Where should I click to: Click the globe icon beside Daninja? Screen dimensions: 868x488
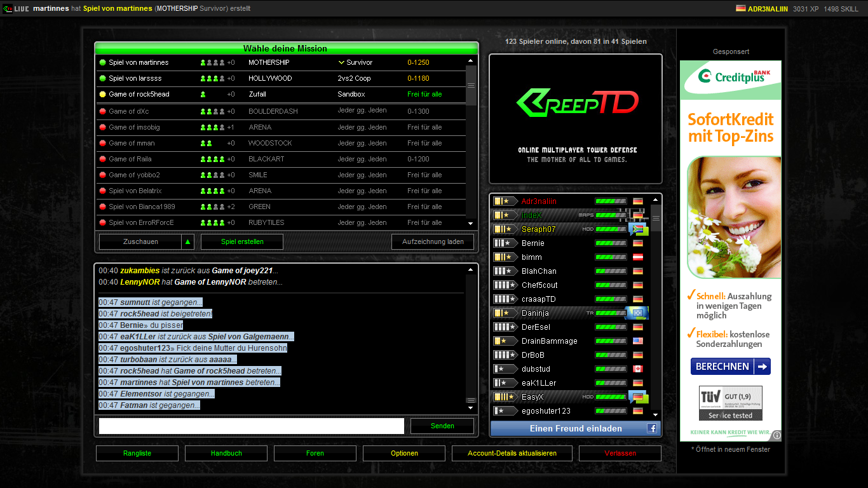[637, 313]
